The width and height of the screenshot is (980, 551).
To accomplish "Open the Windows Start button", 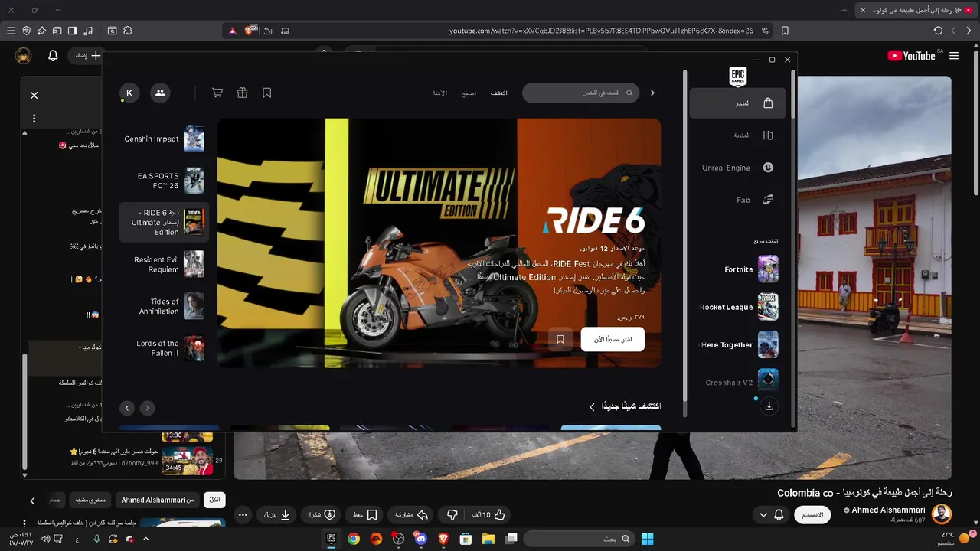I will 647,539.
